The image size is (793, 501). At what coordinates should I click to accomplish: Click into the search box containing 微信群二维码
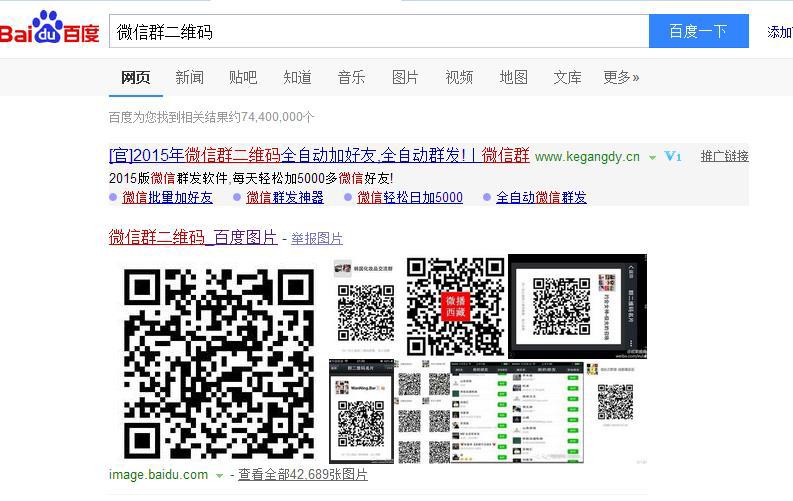click(x=379, y=31)
